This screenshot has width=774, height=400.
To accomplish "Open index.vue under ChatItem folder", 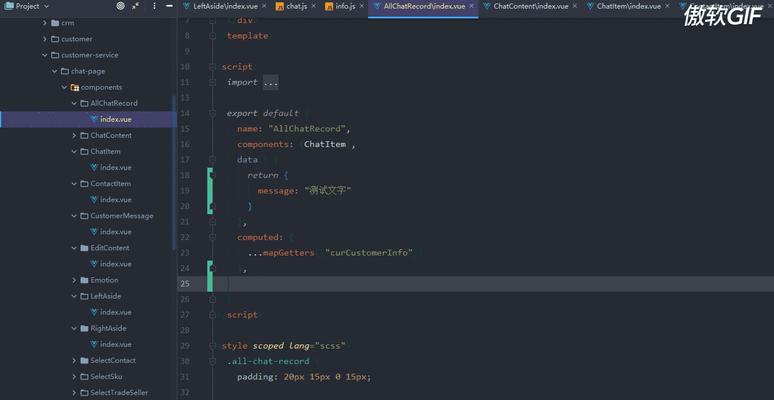I will [116, 167].
